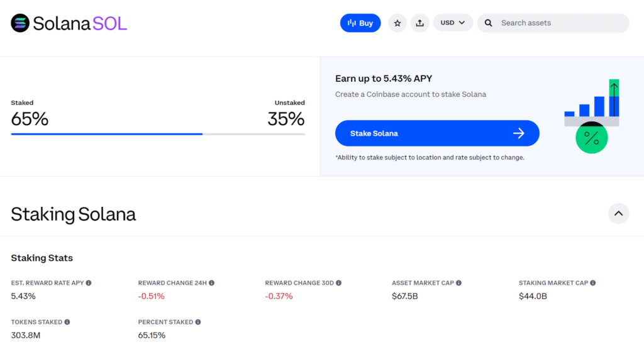Viewport: 644px width, 347px height.
Task: Click info icon next to Percent Staked
Action: click(198, 322)
